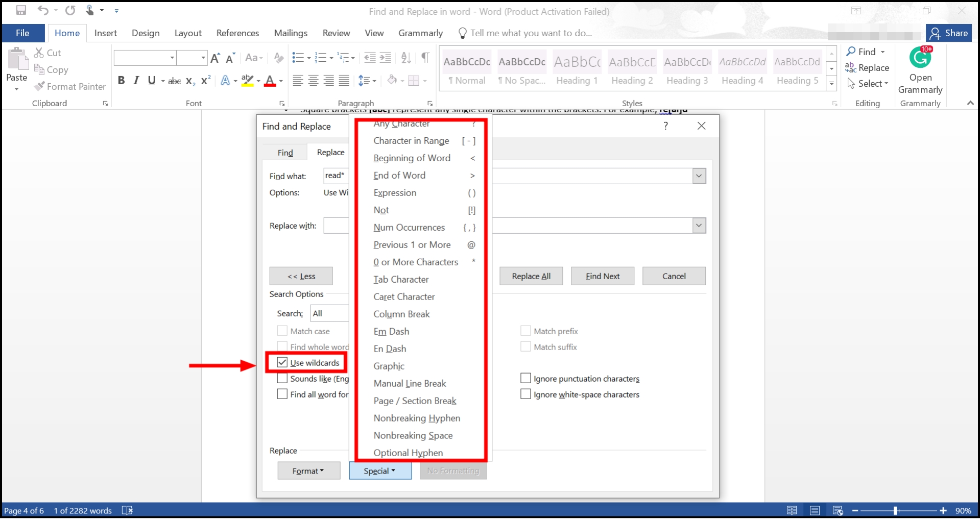
Task: Click the Save icon in title bar
Action: coord(21,10)
